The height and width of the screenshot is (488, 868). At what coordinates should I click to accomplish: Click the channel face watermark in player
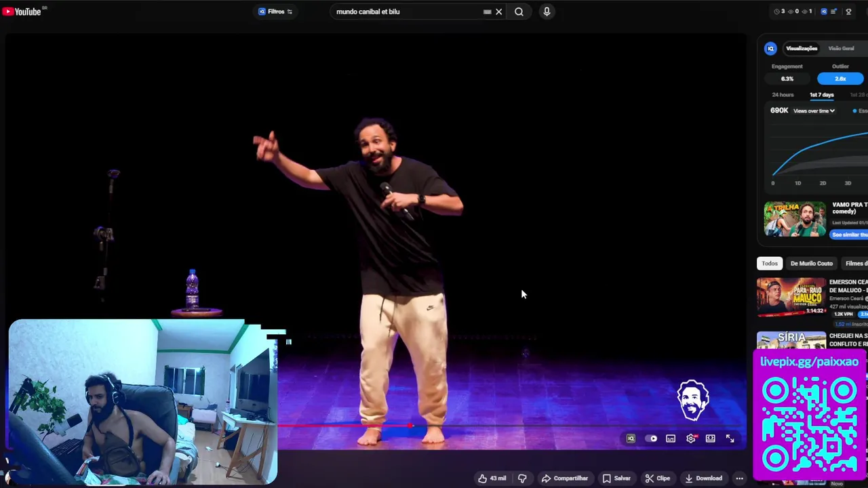693,401
